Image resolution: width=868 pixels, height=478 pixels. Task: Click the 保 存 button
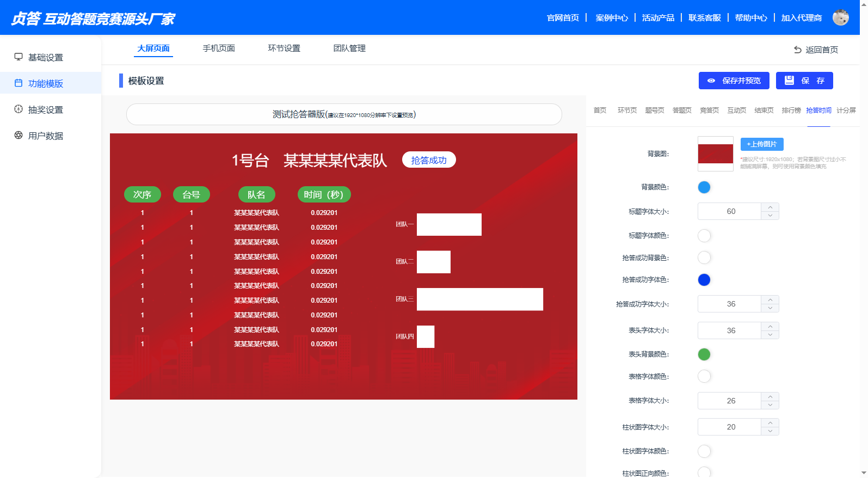pos(804,81)
